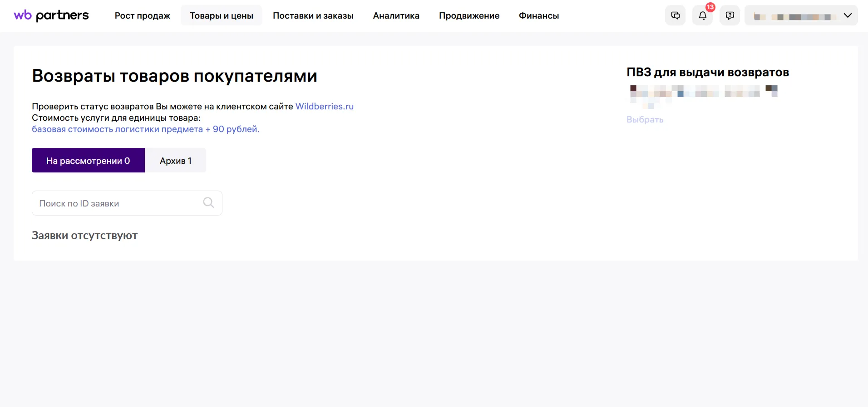
Task: Open the Рост продаж menu
Action: 142,16
